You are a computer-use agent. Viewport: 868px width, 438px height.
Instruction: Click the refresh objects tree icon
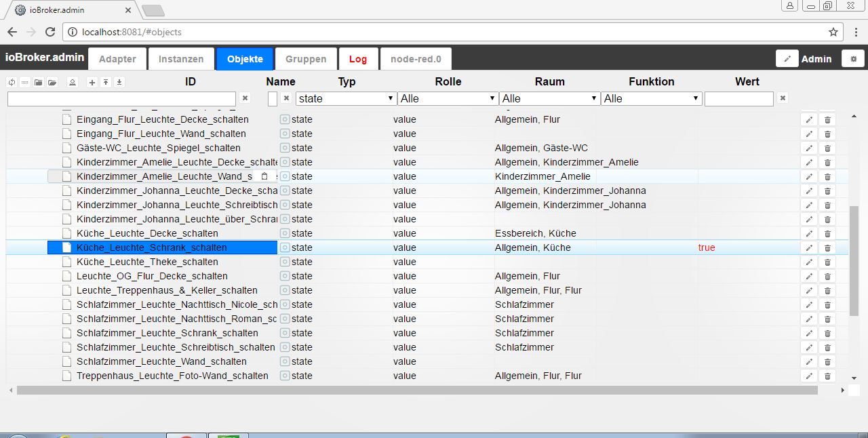click(12, 82)
